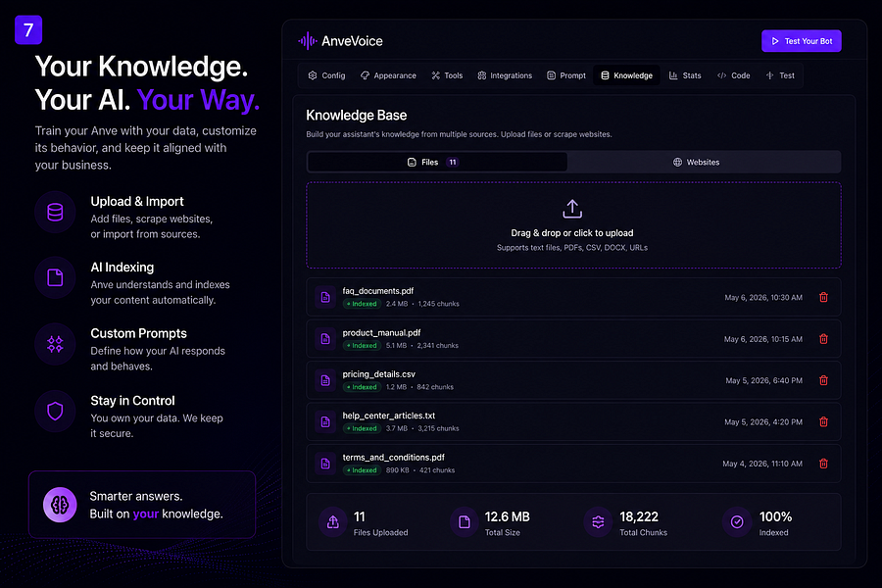Click the 3,215 chunks label
Screen dimensions: 882x588
pos(439,429)
